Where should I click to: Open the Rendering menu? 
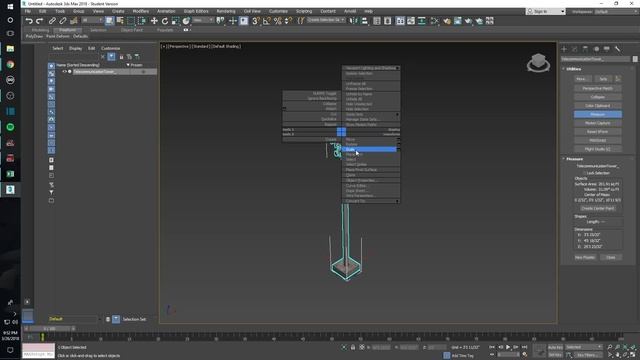226,11
